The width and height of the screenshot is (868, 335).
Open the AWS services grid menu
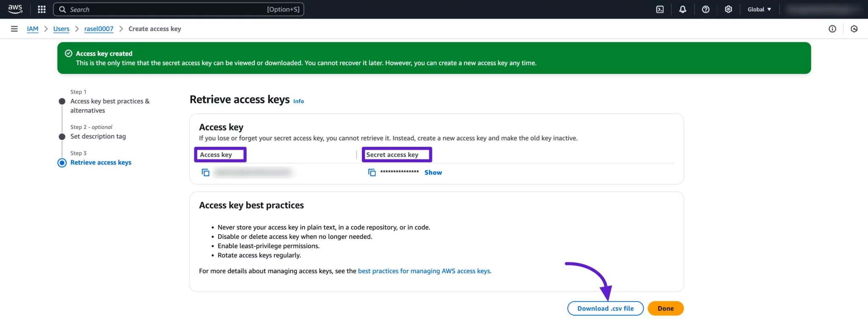42,9
